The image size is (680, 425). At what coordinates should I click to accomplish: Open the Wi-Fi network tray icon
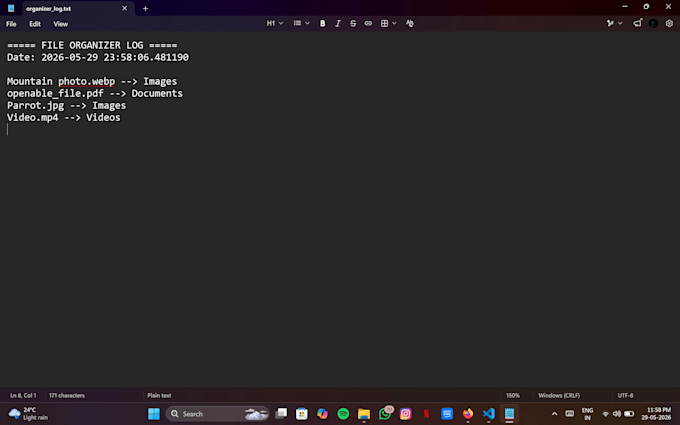click(x=606, y=414)
